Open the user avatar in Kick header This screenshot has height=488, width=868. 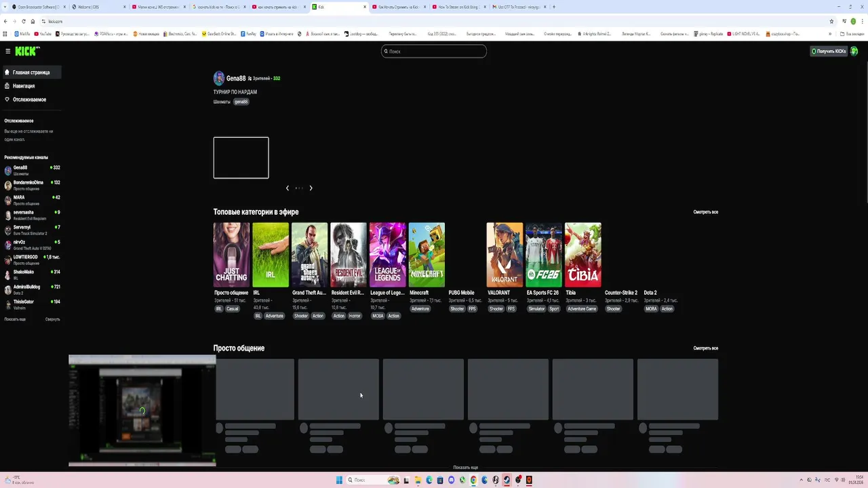pos(854,51)
